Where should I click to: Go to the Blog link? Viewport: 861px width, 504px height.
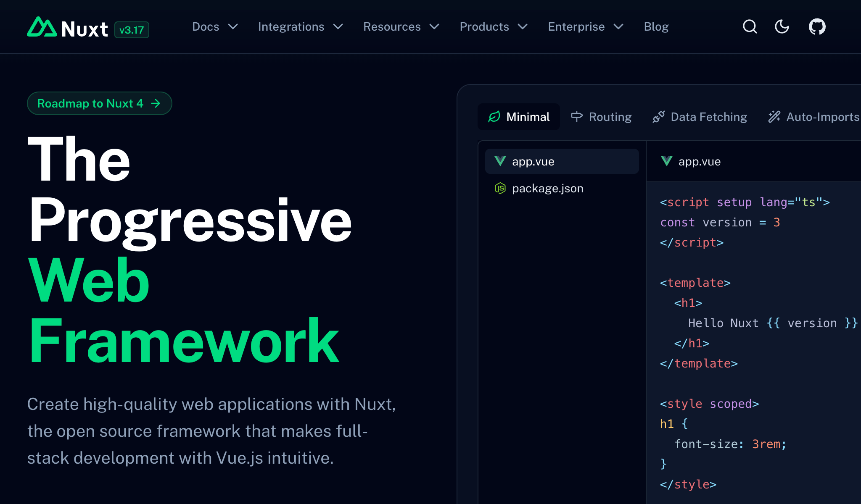coord(656,27)
